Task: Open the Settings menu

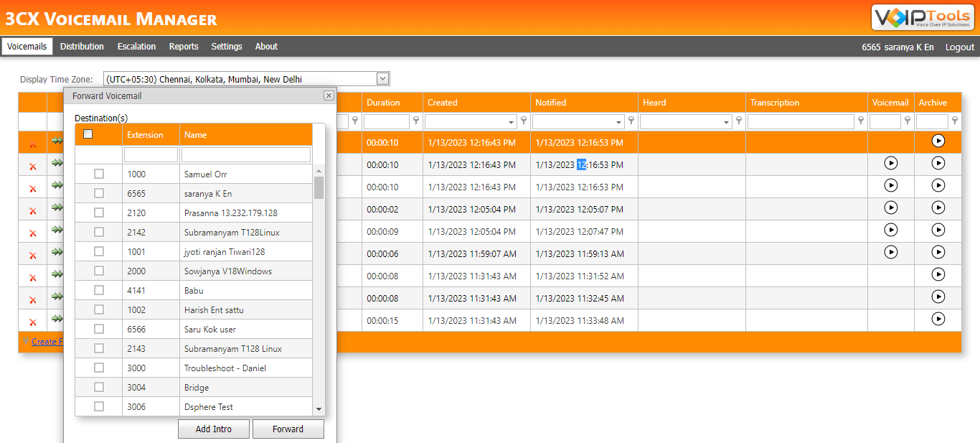Action: (227, 46)
